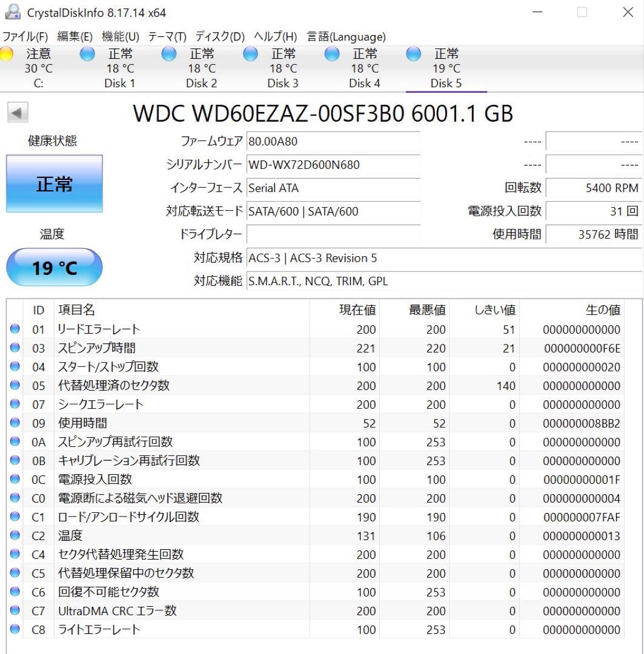Click the 5400 RPM rotation value
Image resolution: width=644 pixels, height=654 pixels.
click(594, 188)
